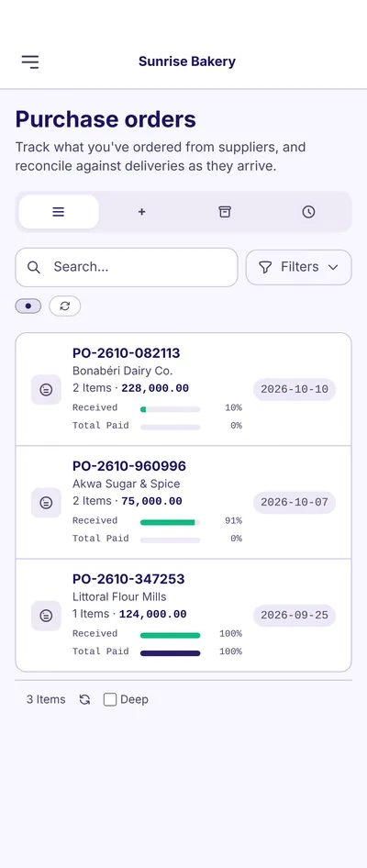Click the footer reload icon beside 3 Items
This screenshot has width=367, height=868.
[x=84, y=700]
